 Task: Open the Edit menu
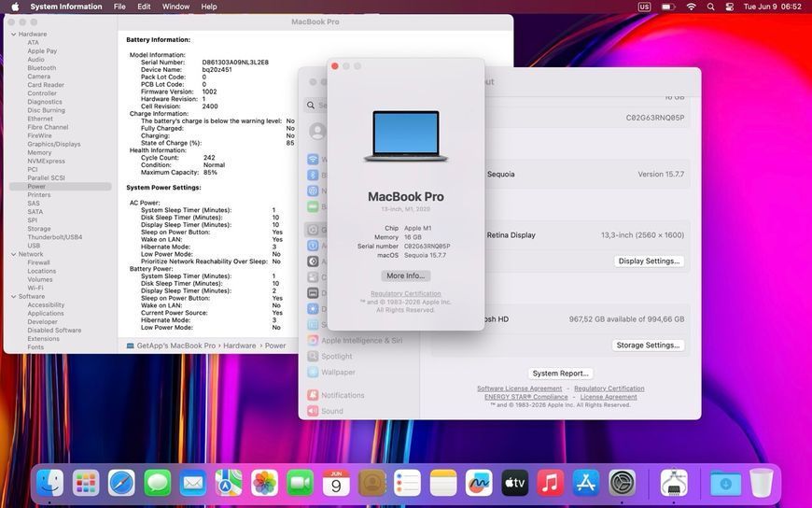click(x=144, y=7)
